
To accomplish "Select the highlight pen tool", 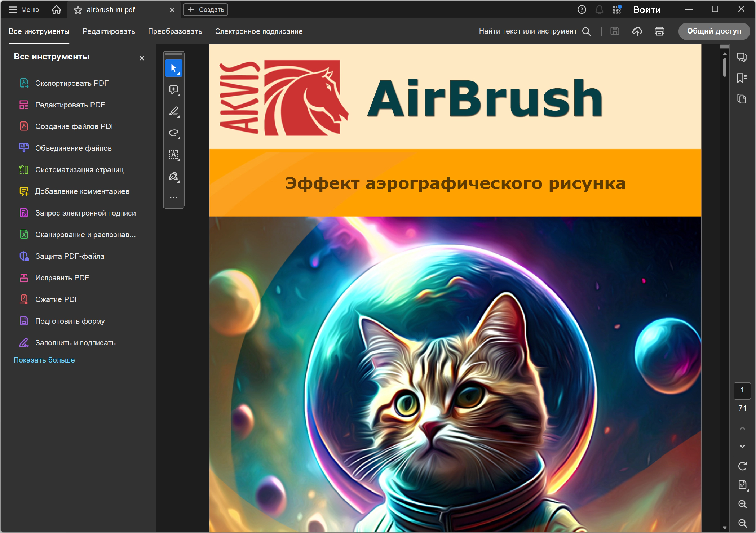I will point(173,111).
